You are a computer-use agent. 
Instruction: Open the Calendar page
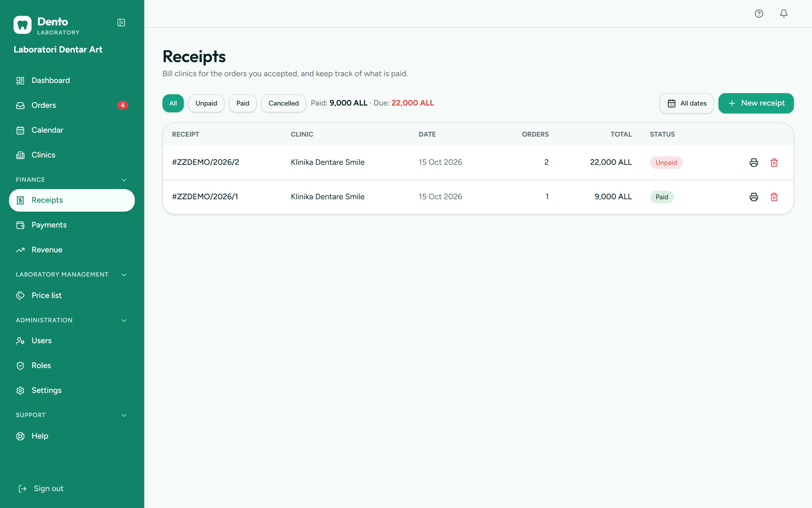point(72,130)
